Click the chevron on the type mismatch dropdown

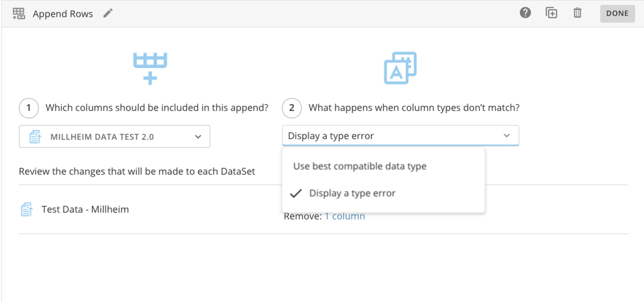[x=507, y=136]
